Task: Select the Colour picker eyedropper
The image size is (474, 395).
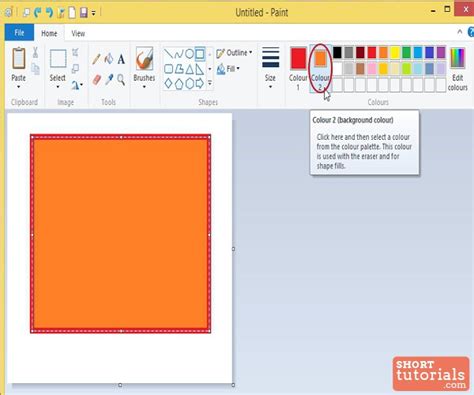Action: click(x=109, y=80)
